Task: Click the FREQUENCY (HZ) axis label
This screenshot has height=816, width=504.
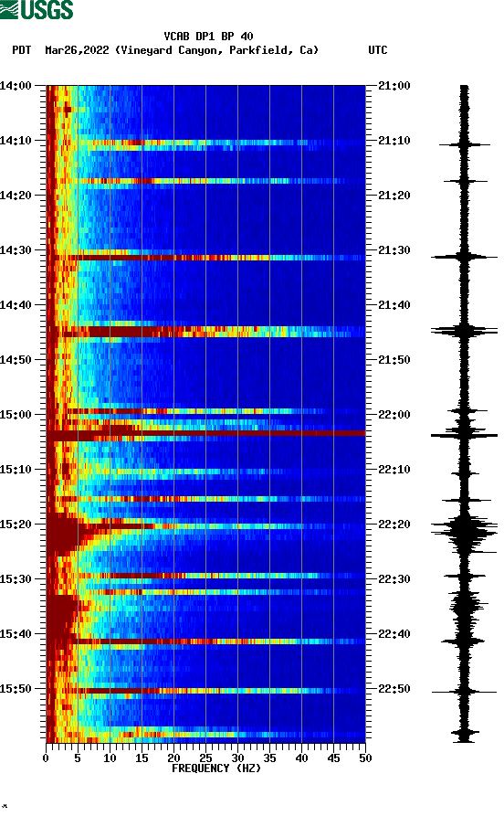Action: point(216,768)
